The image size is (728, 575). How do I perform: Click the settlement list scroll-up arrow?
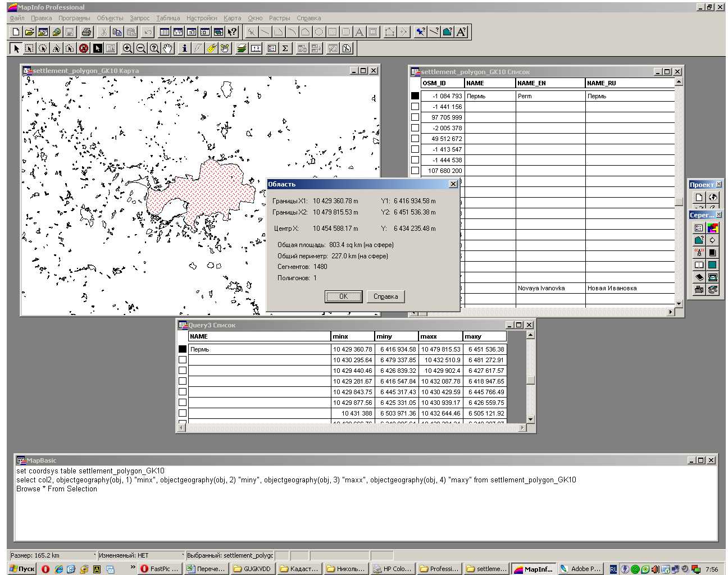click(x=679, y=83)
